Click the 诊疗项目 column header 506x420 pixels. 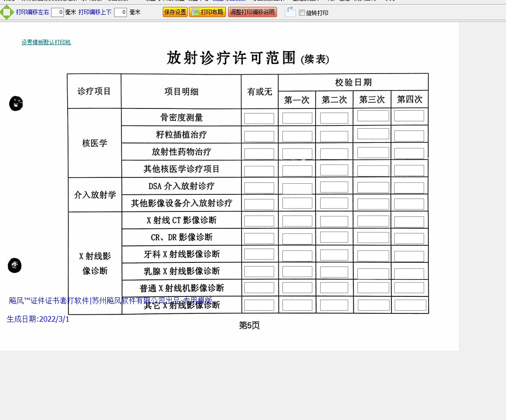94,91
